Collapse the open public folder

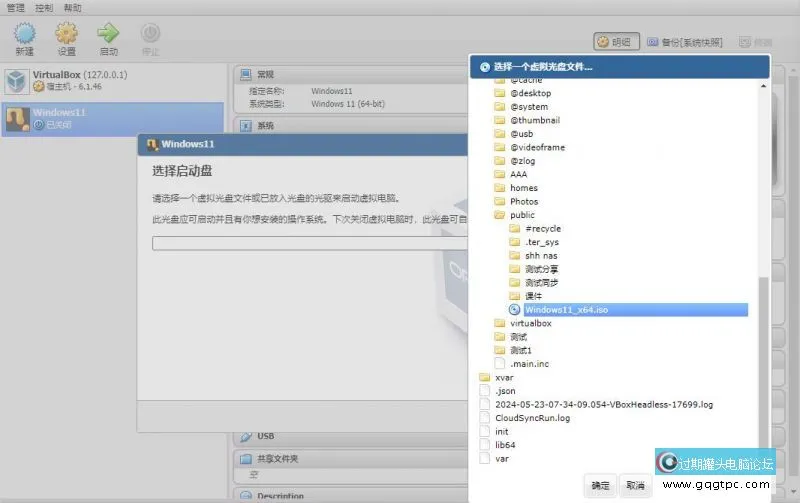(500, 215)
